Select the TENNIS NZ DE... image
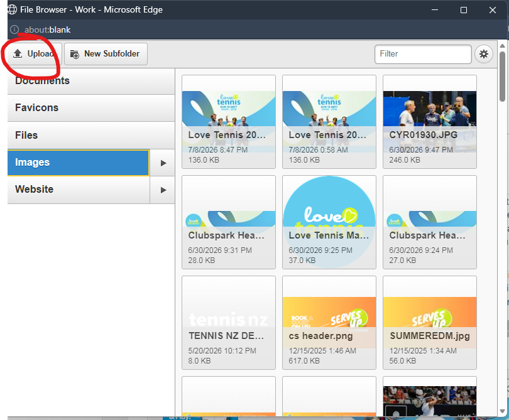Viewport: 509px width, 420px height. [229, 323]
